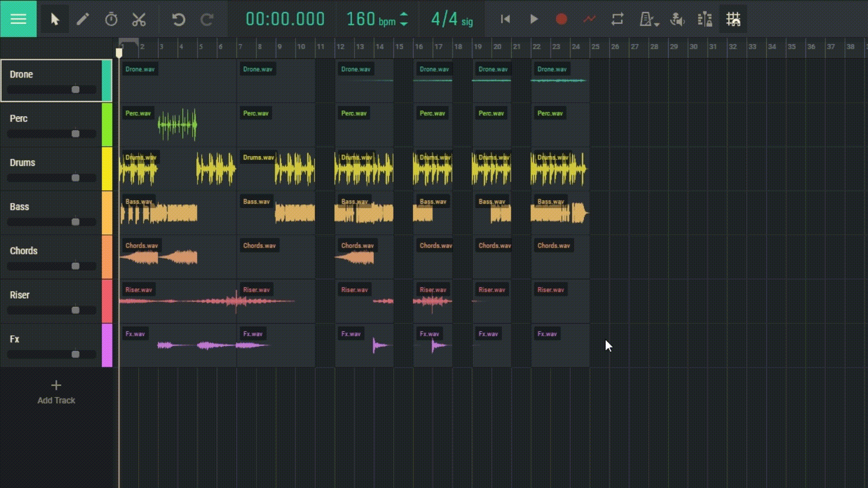Select the pointer tool

pyautogui.click(x=55, y=19)
